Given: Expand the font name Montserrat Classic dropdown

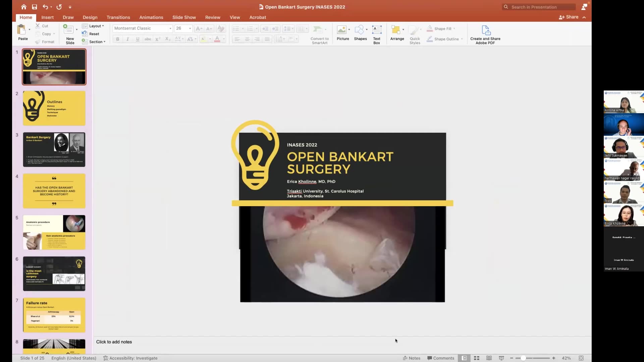Looking at the screenshot, I should (170, 28).
